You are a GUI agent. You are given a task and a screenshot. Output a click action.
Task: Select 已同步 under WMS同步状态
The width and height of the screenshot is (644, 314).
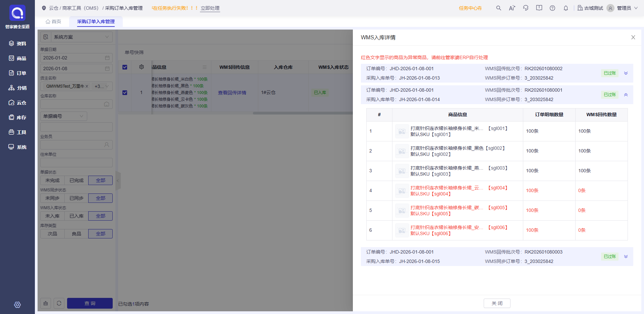click(76, 198)
